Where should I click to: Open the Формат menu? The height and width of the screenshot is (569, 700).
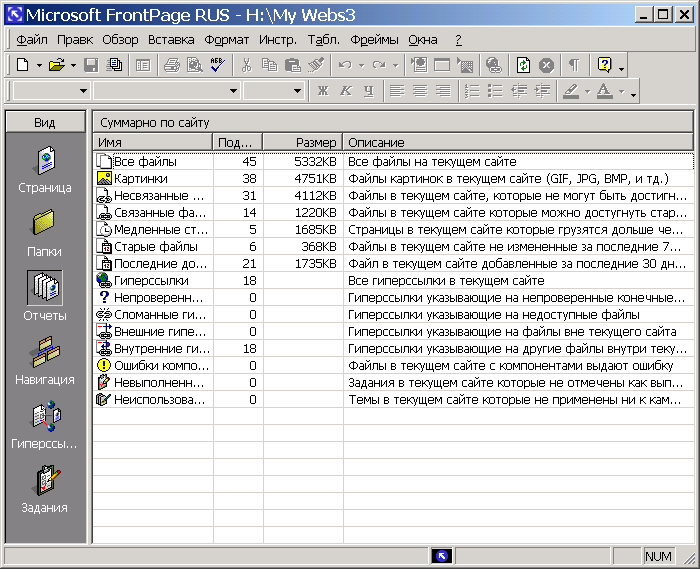tap(226, 40)
